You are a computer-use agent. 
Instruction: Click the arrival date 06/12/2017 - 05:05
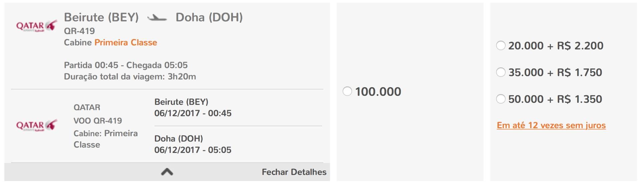pyautogui.click(x=193, y=150)
